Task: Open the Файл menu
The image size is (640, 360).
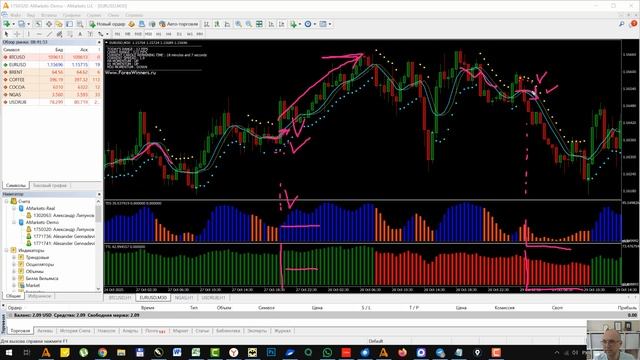Action: (16, 15)
